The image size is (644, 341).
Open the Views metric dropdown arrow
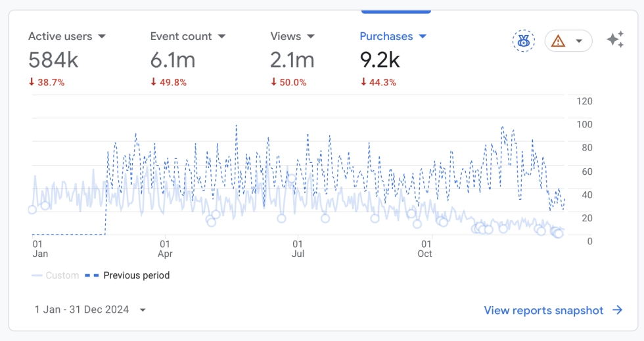pyautogui.click(x=311, y=37)
